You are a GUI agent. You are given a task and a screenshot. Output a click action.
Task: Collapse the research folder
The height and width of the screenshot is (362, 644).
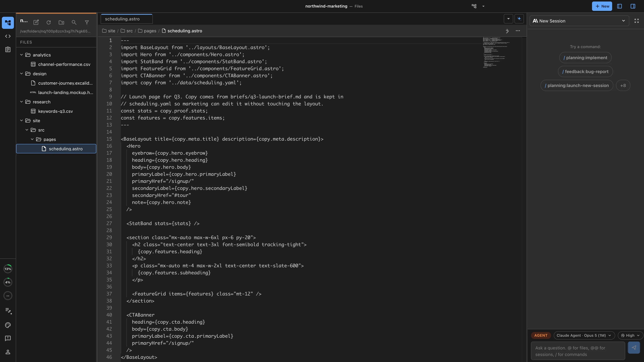coord(21,102)
